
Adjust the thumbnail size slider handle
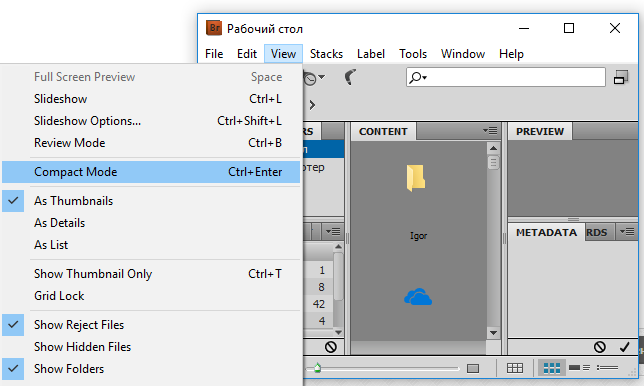(317, 368)
